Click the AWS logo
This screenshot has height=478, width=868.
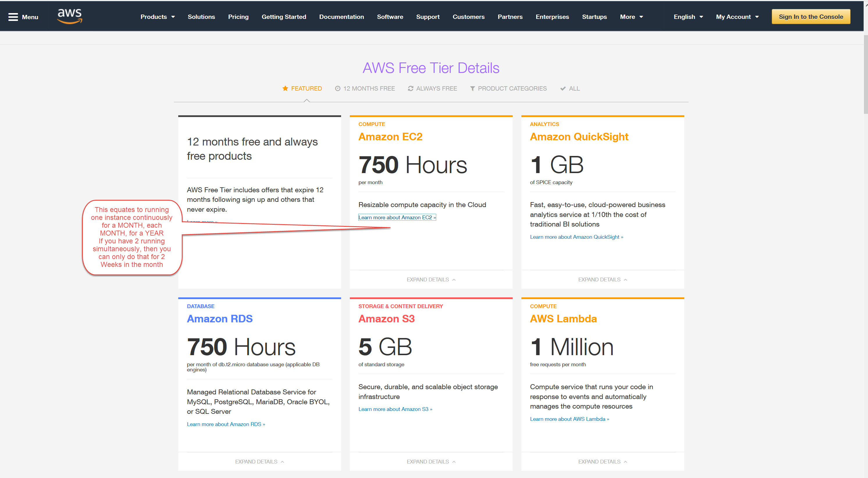pyautogui.click(x=70, y=16)
